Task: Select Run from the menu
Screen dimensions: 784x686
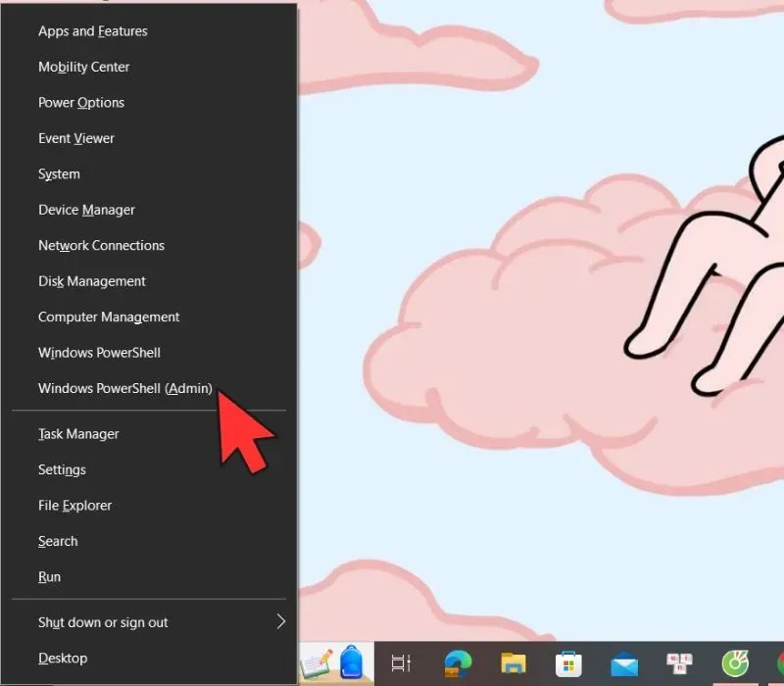Action: click(x=49, y=577)
